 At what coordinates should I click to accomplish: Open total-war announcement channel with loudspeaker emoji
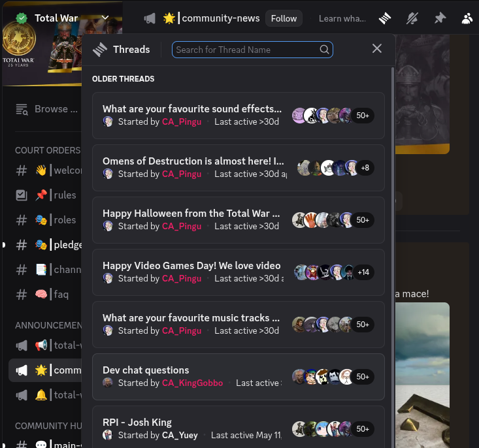[x=45, y=345]
